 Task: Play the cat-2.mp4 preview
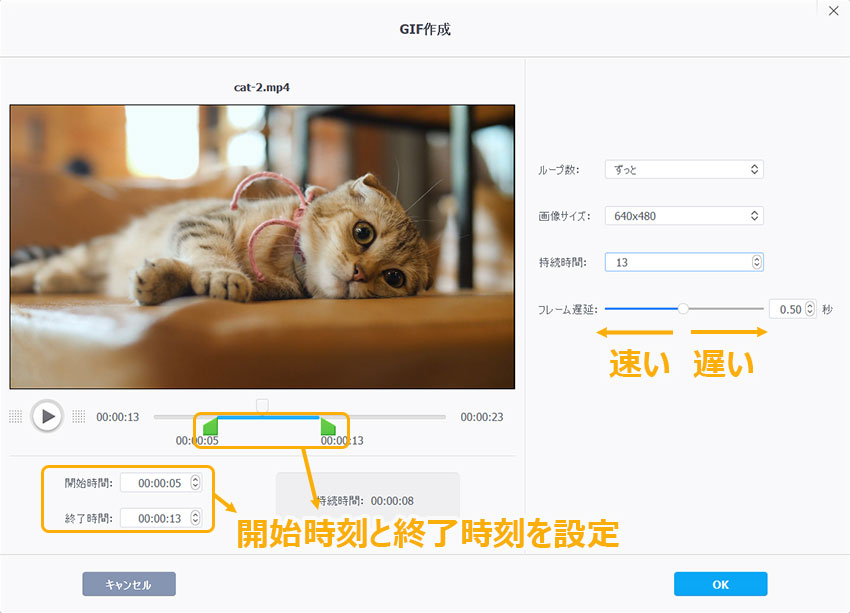point(47,416)
